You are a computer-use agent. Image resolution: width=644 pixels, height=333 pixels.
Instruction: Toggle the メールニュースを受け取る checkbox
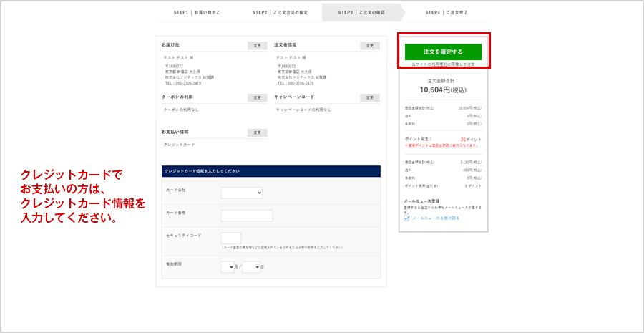click(407, 218)
